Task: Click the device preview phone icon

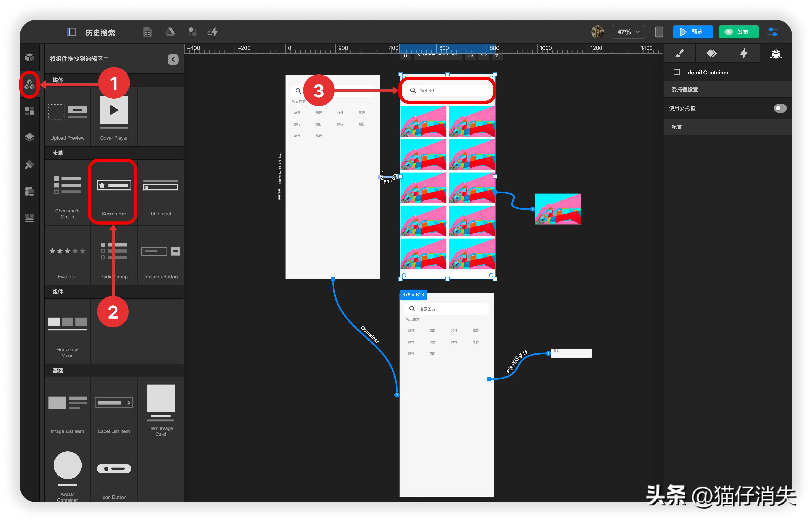Action: coord(659,32)
